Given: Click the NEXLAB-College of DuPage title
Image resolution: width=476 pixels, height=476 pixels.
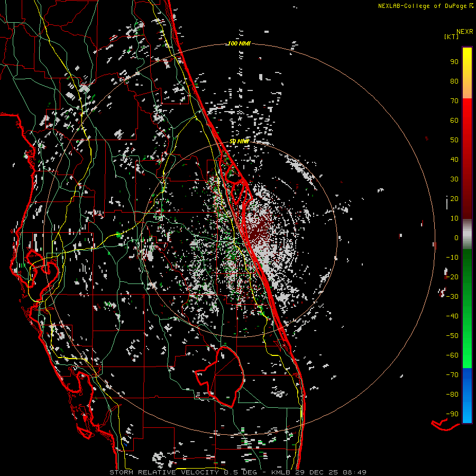Looking at the screenshot, I should click(x=422, y=6).
